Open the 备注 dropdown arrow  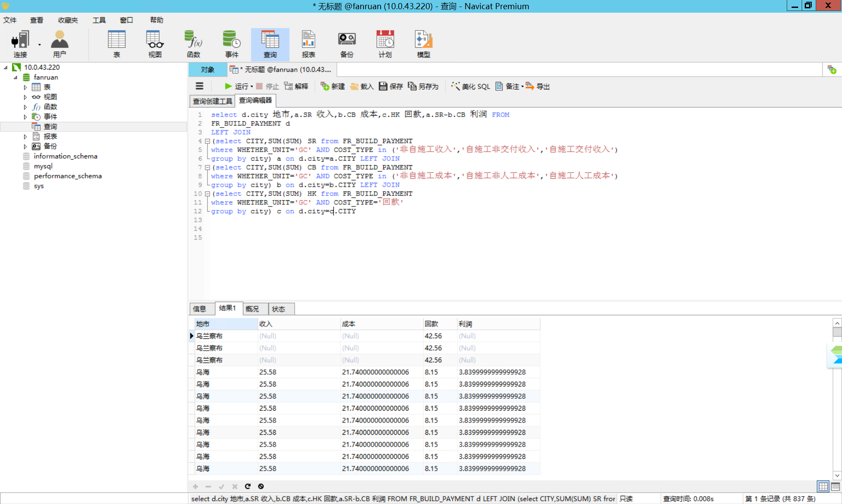coord(522,87)
